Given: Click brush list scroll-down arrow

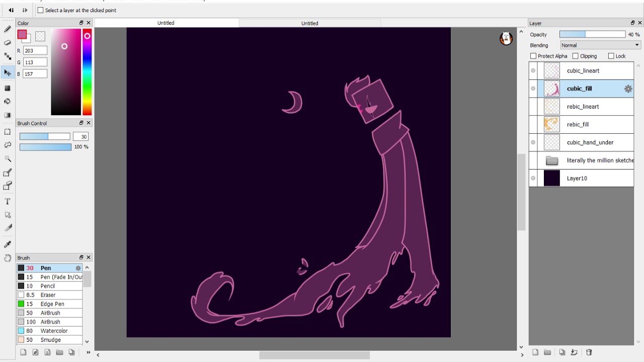Looking at the screenshot, I should click(x=87, y=341).
